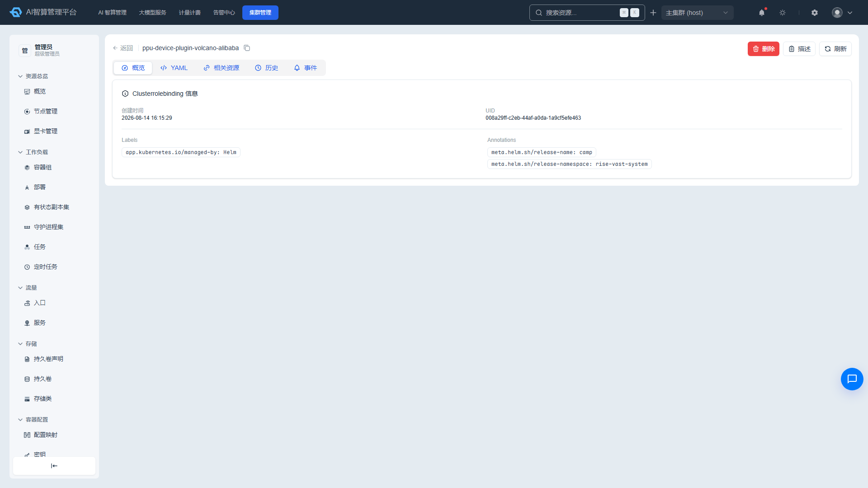Viewport: 868px width, 488px height.
Task: Click the 管理员 role card icon
Action: coord(25,50)
